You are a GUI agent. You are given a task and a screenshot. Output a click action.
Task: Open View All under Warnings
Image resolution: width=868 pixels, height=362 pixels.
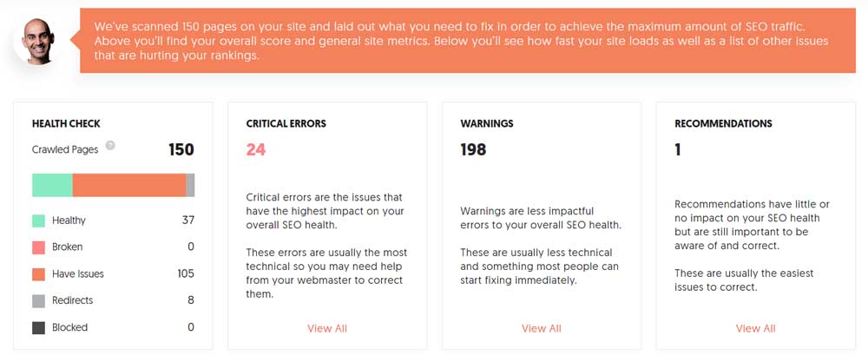[542, 328]
